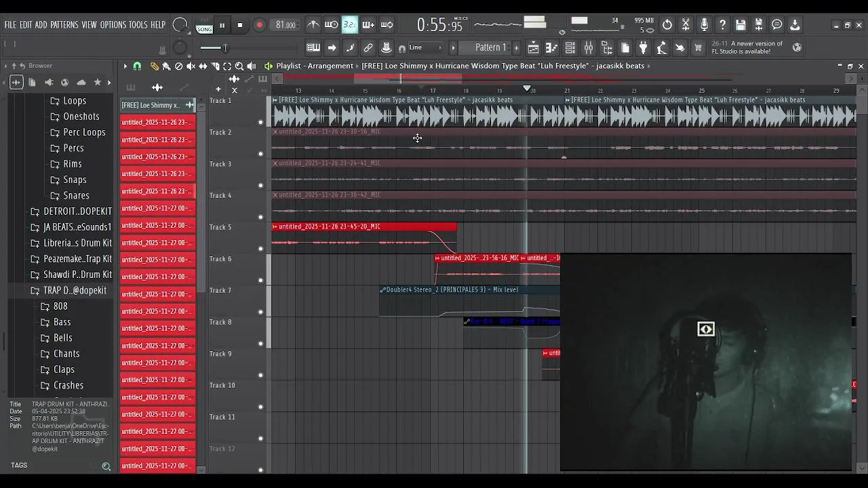The image size is (868, 488).
Task: Toggle PAT/SONG mode switch
Action: [x=203, y=26]
